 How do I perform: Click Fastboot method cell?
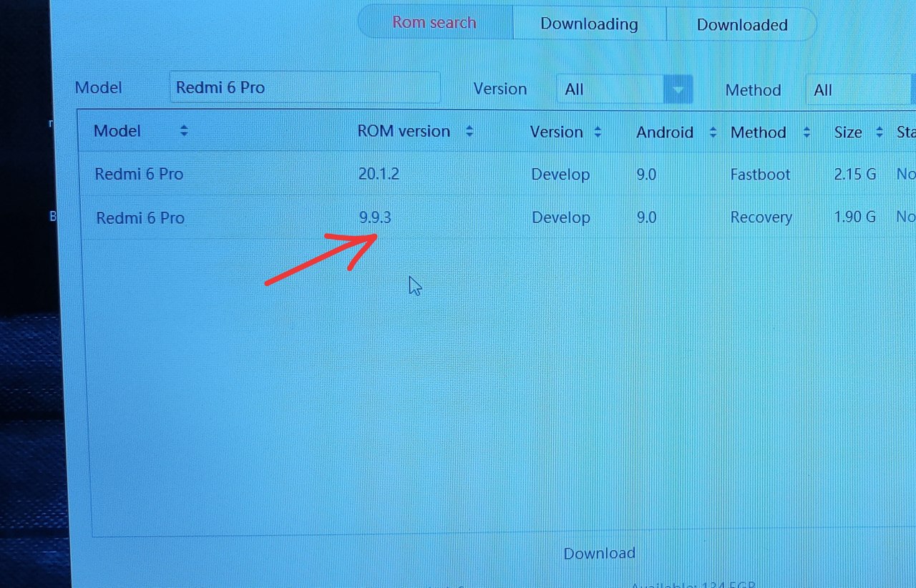760,175
